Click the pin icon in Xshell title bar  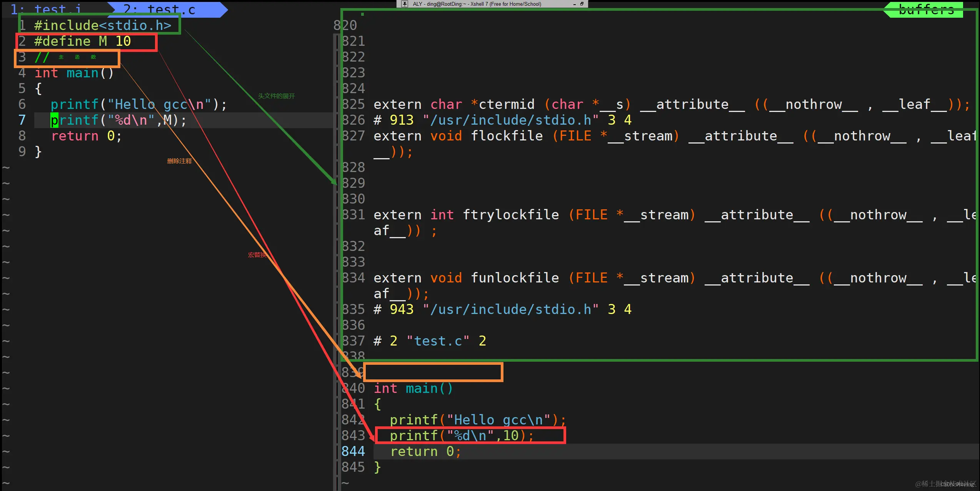[405, 4]
